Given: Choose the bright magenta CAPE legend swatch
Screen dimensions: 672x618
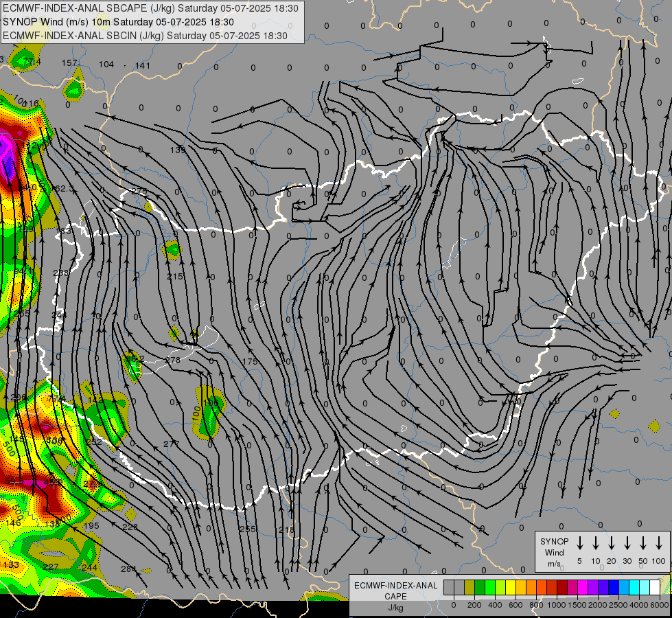Looking at the screenshot, I should (583, 588).
